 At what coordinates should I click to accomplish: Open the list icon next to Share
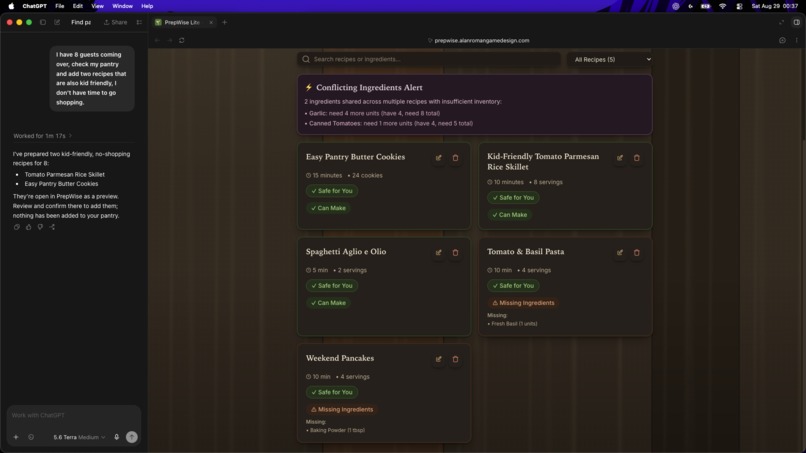[x=139, y=22]
